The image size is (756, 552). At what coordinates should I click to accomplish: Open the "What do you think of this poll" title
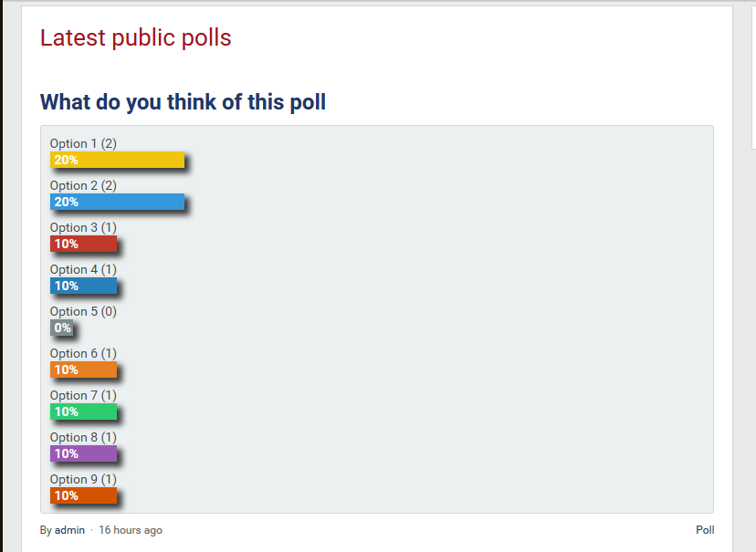pyautogui.click(x=183, y=102)
